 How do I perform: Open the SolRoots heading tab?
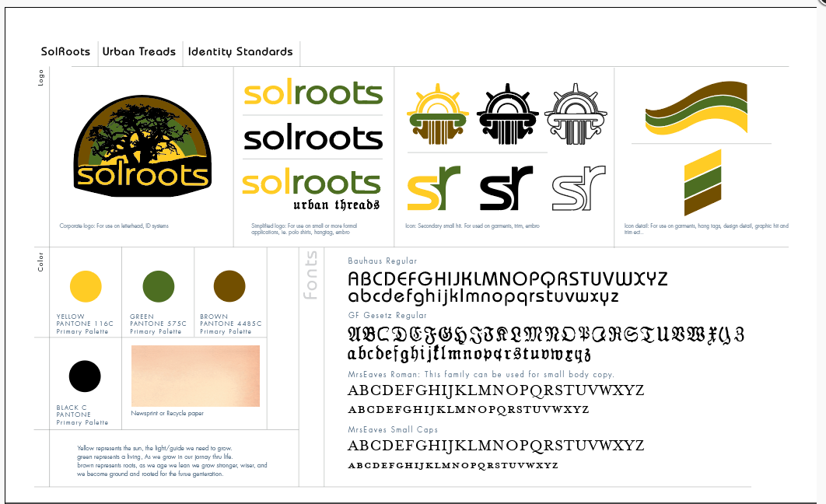click(65, 51)
